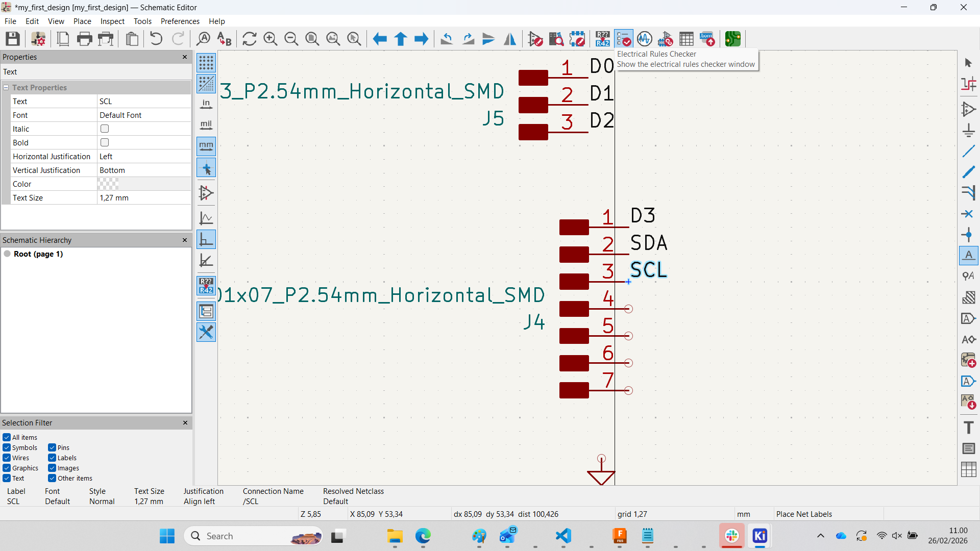980x551 pixels.
Task: Select Root (page 1) in hierarchy
Action: [38, 254]
